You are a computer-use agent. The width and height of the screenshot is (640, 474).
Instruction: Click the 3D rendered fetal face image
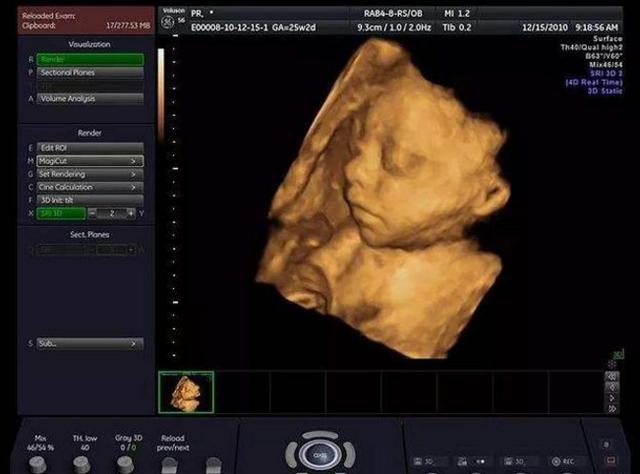[384, 200]
